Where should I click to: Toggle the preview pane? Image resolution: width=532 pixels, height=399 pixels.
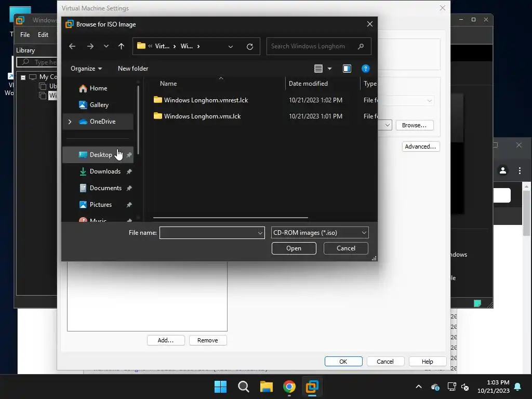(347, 69)
